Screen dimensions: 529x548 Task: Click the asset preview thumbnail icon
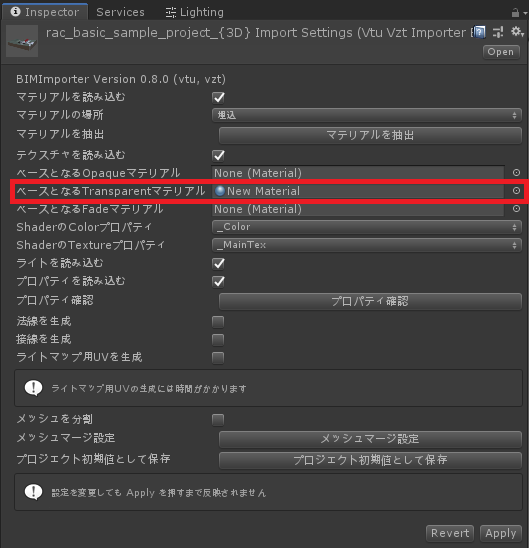(x=22, y=41)
